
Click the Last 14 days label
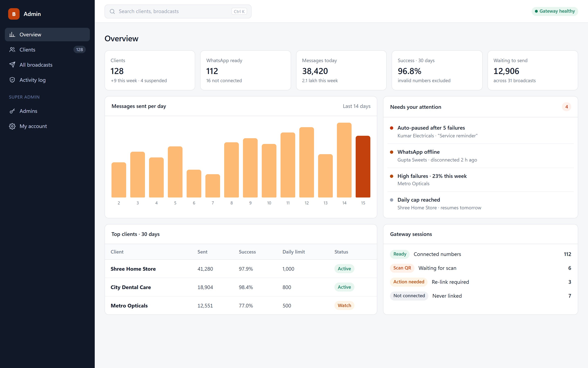[x=356, y=106]
